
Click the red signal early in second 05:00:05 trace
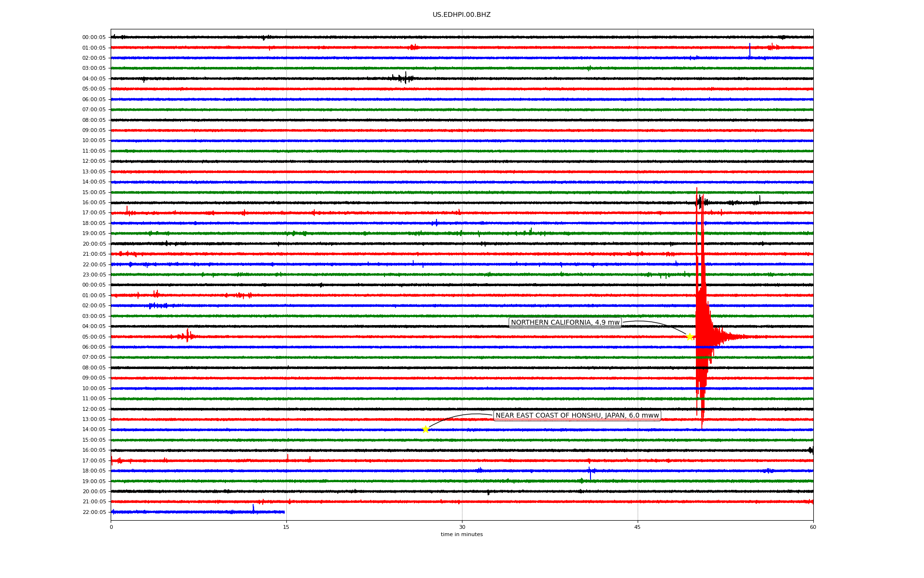[187, 336]
